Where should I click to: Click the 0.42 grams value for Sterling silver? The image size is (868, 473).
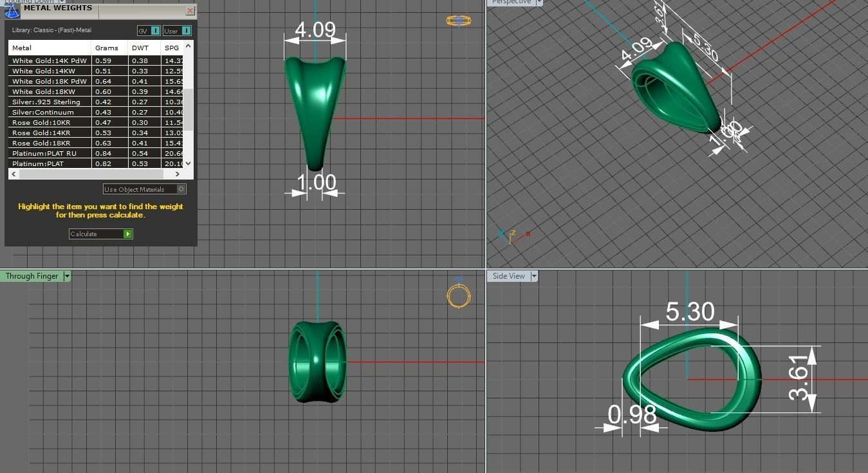pos(103,102)
